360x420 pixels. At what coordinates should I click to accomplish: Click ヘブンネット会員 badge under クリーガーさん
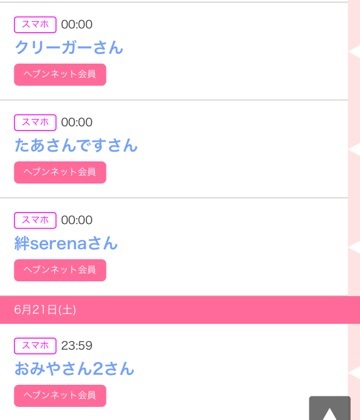(60, 75)
